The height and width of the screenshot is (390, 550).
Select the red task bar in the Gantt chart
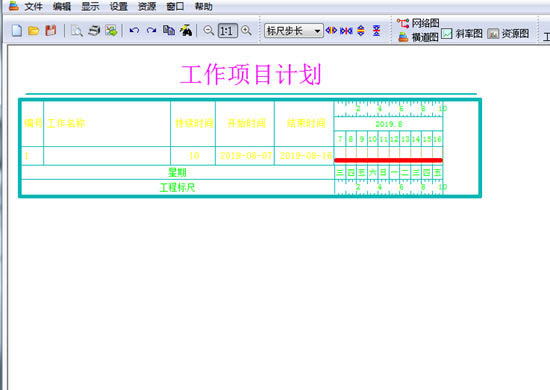click(x=388, y=160)
